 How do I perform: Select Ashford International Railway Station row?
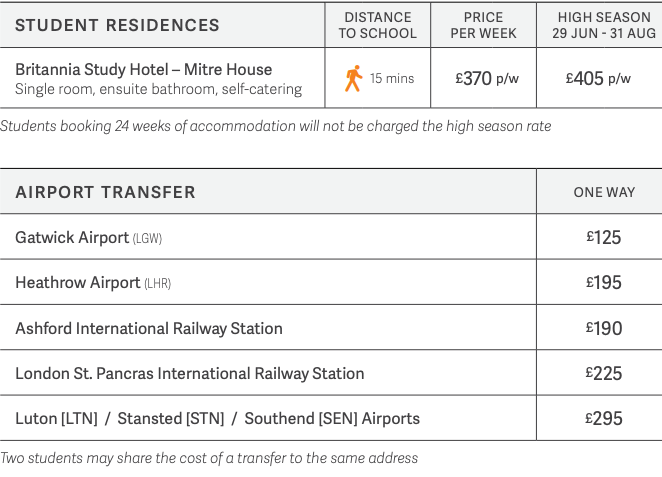pyautogui.click(x=331, y=328)
